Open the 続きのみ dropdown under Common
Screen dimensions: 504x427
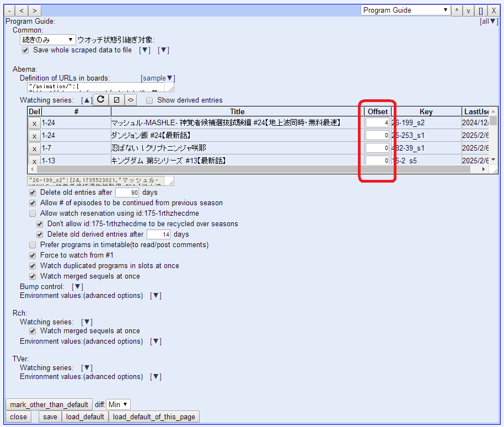pos(47,40)
